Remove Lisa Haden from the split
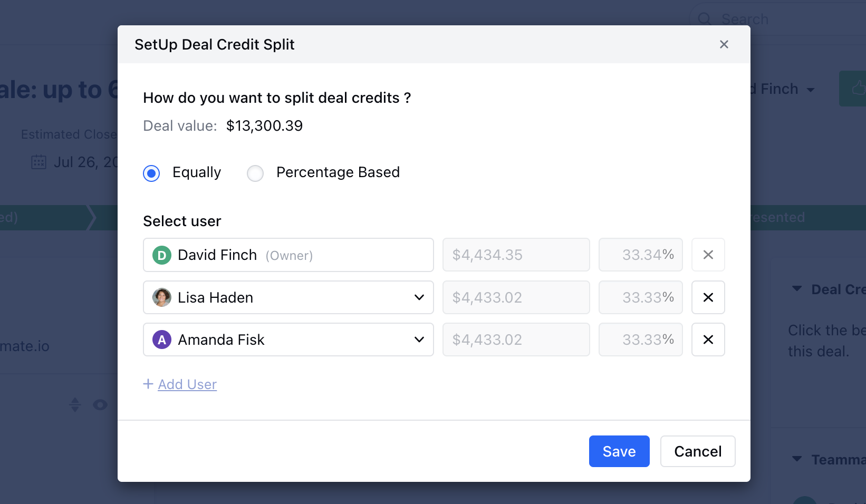 pos(708,297)
